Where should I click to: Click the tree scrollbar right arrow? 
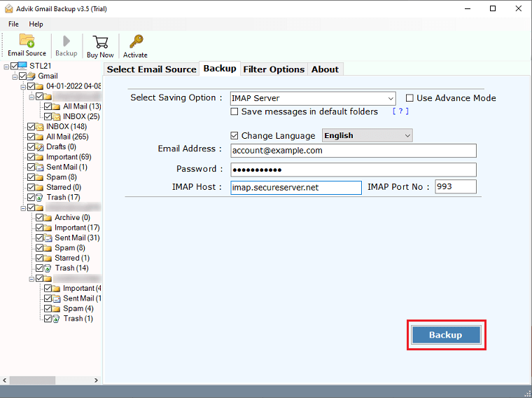pyautogui.click(x=96, y=380)
